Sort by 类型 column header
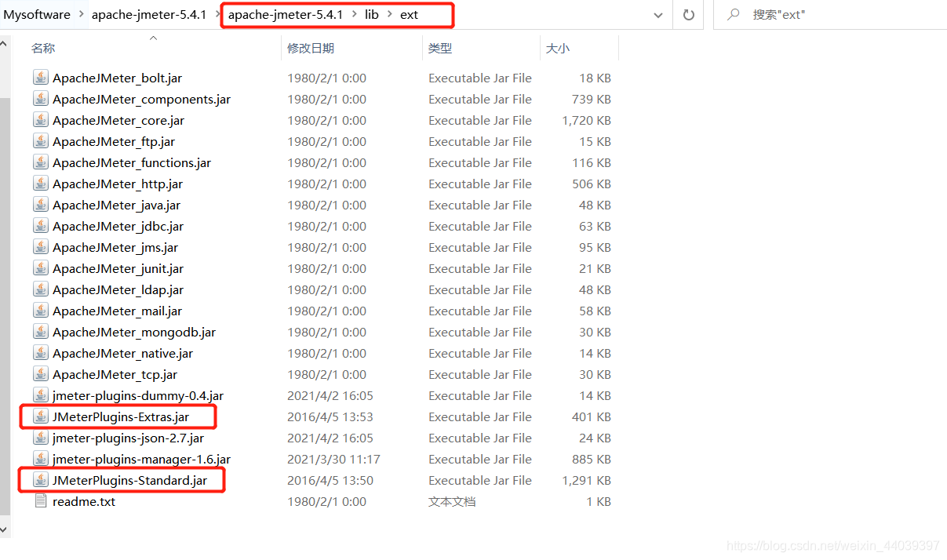947x560 pixels. tap(440, 49)
